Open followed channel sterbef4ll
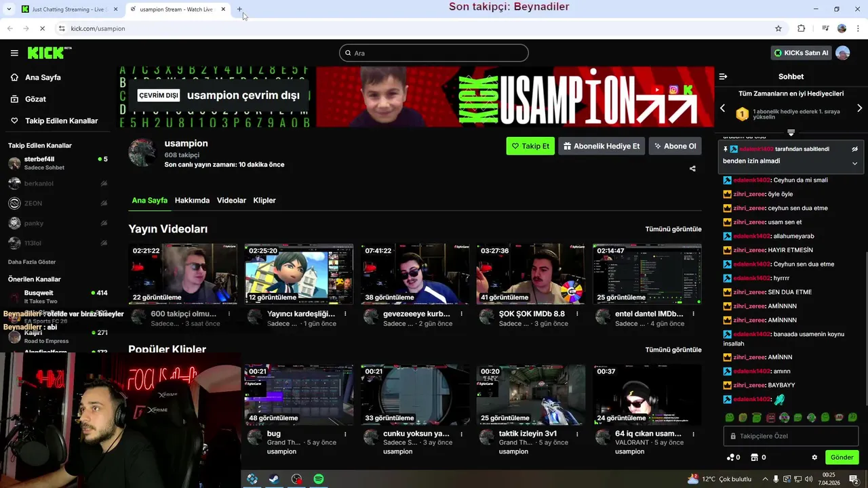Image resolution: width=868 pixels, height=488 pixels. tap(58, 163)
